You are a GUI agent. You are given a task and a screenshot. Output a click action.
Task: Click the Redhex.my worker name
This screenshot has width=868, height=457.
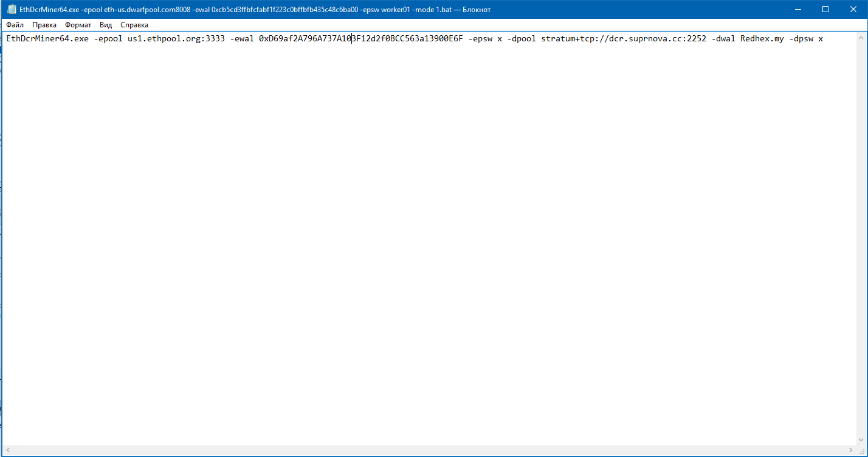point(762,39)
